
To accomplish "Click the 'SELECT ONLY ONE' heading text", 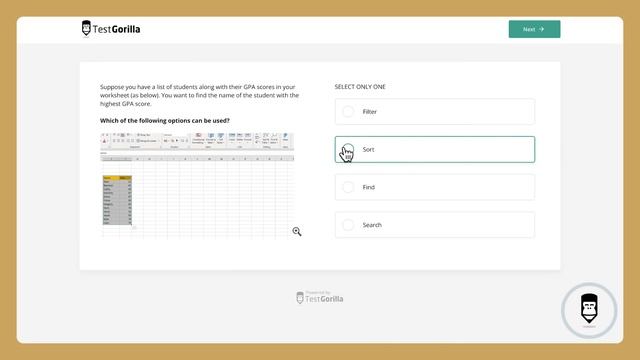I will click(x=360, y=87).
